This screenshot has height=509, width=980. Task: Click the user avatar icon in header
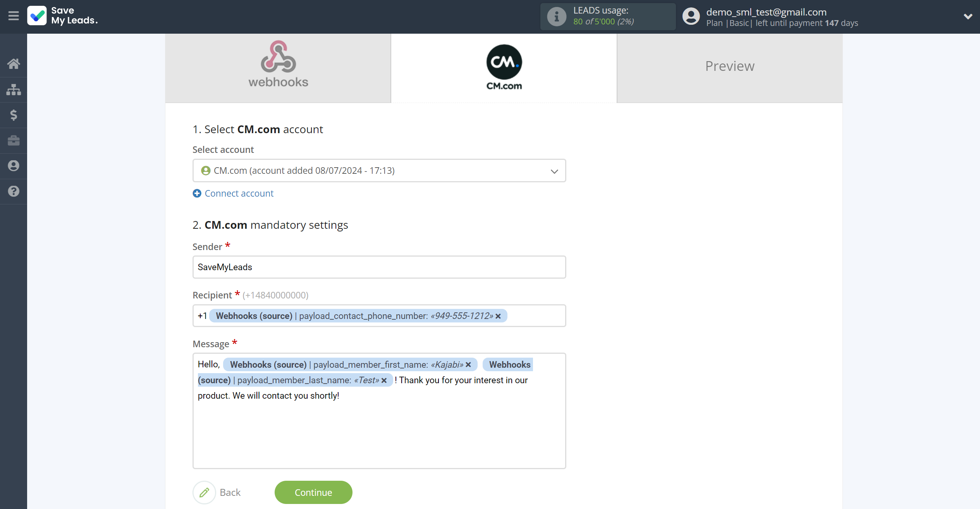[691, 16]
